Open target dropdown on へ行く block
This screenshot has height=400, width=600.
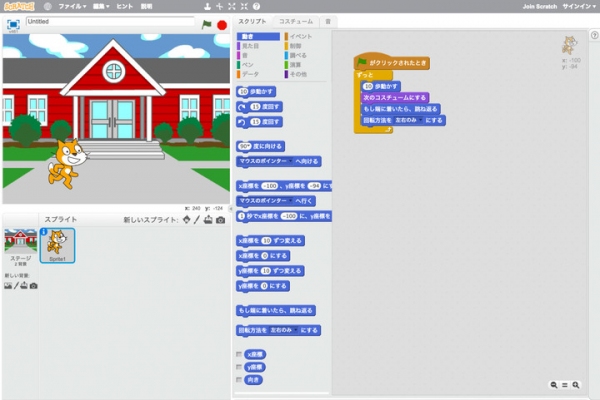[x=290, y=201]
